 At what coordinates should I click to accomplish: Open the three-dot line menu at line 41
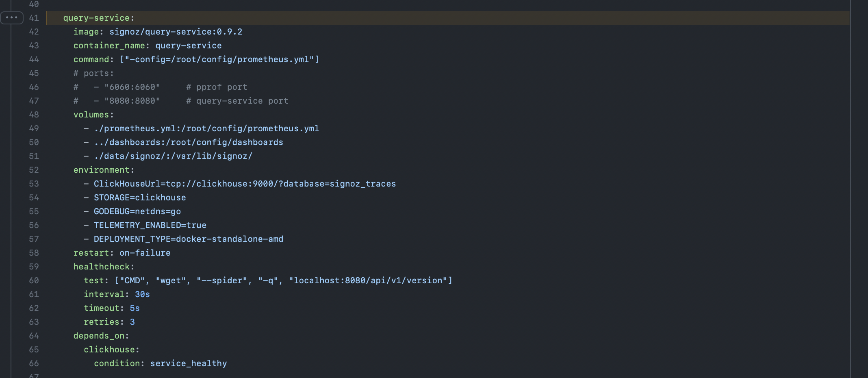[x=12, y=18]
